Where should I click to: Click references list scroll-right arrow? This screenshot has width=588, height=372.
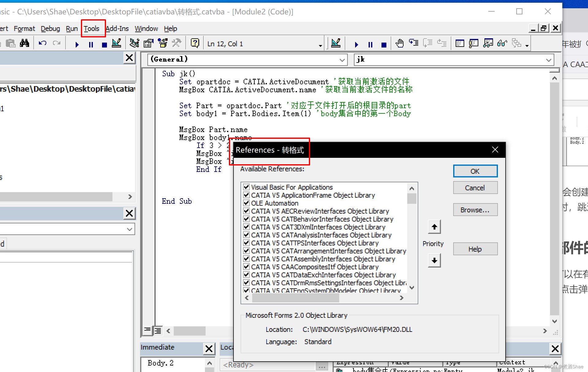pyautogui.click(x=402, y=298)
